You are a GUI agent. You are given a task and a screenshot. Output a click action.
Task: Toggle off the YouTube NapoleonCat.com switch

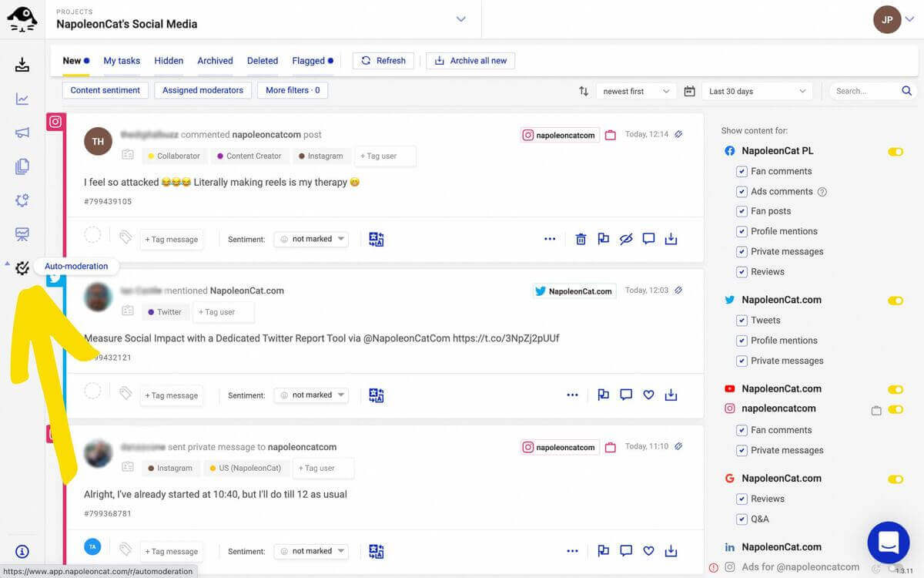click(896, 389)
